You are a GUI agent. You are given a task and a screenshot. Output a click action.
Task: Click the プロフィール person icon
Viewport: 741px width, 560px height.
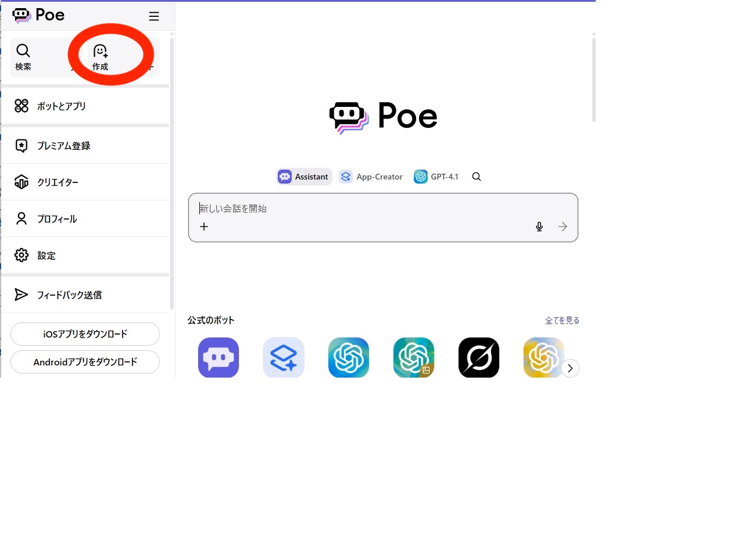pyautogui.click(x=22, y=218)
